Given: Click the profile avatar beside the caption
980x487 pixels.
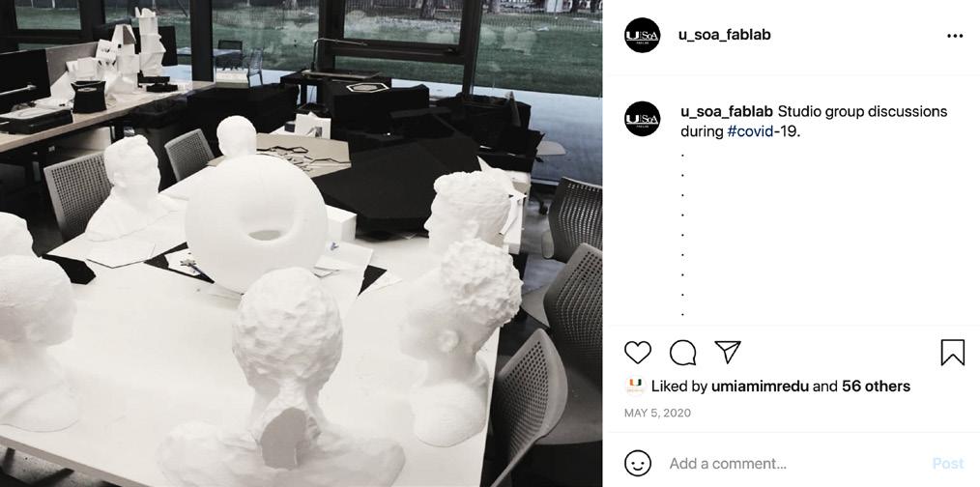Looking at the screenshot, I should pos(643,119).
